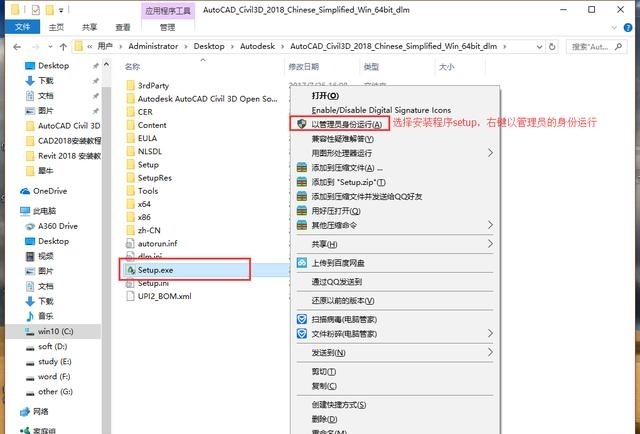Choose 剪切(T) from context menu
The width and height of the screenshot is (640, 434).
pos(324,372)
